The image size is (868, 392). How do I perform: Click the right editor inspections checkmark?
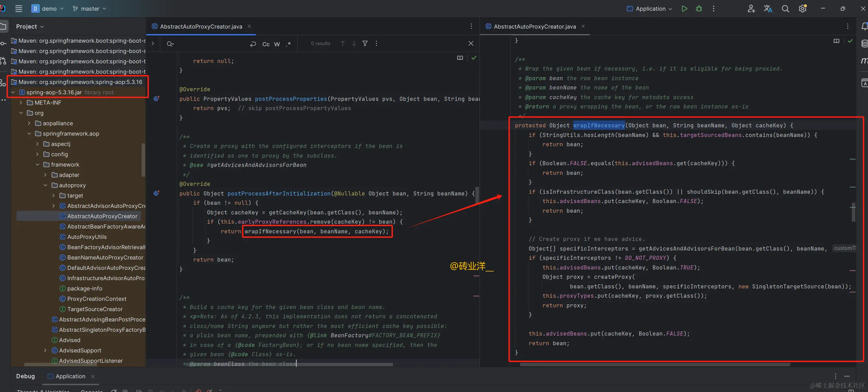coord(850,41)
